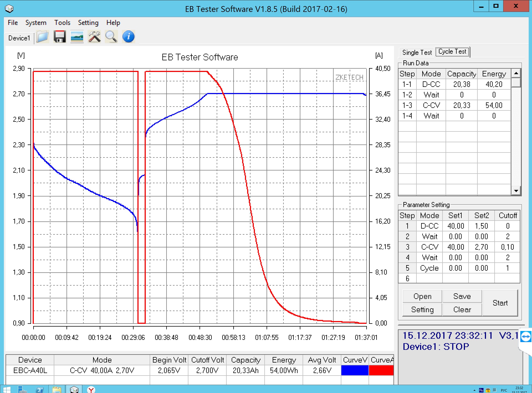Click the red CurveA color swatch
This screenshot has height=393, width=532.
381,370
